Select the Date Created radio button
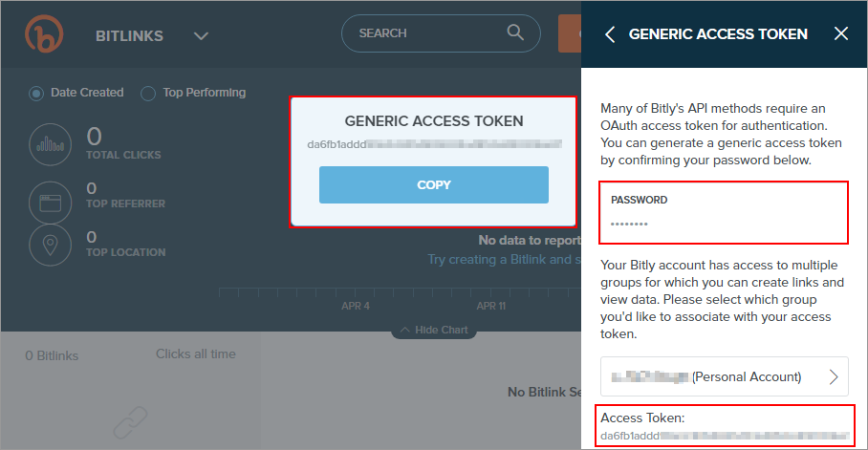Screen dimensions: 868x450 point(36,94)
